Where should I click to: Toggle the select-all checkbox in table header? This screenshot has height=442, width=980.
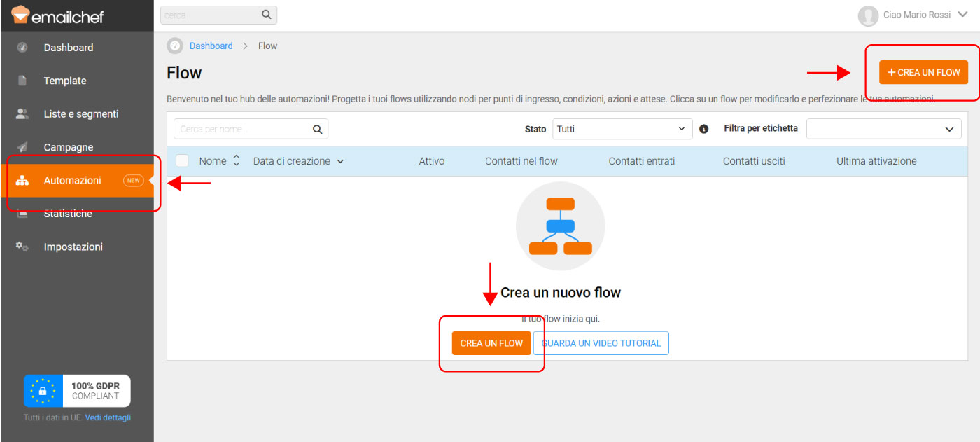(x=182, y=161)
